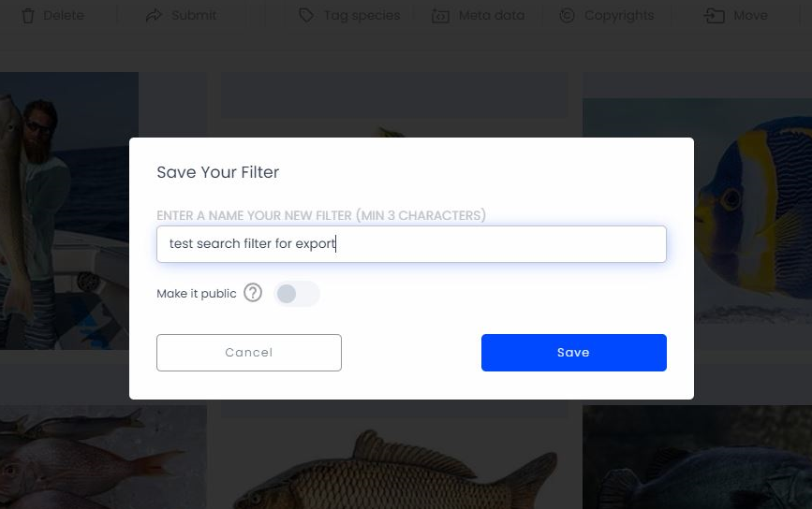The width and height of the screenshot is (812, 509).
Task: Click the Tag species tag icon
Action: point(306,16)
